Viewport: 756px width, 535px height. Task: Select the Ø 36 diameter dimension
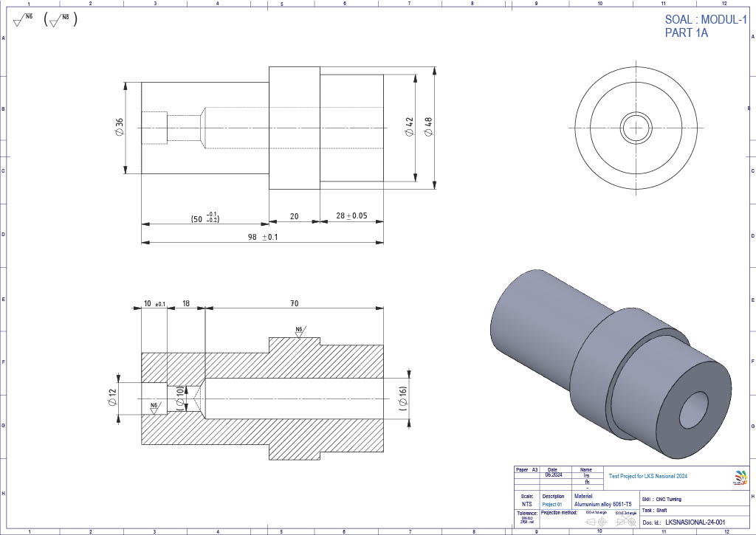tap(120, 127)
